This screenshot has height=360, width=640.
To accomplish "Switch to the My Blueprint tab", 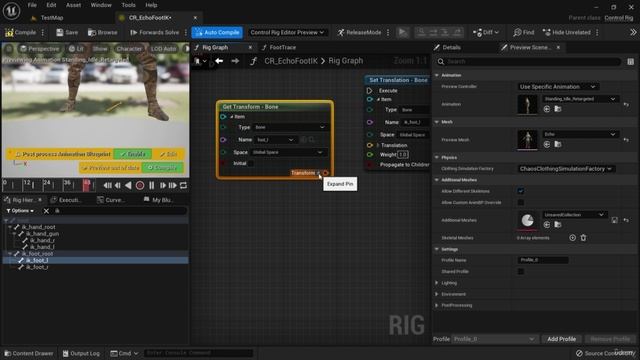I will (x=158, y=200).
